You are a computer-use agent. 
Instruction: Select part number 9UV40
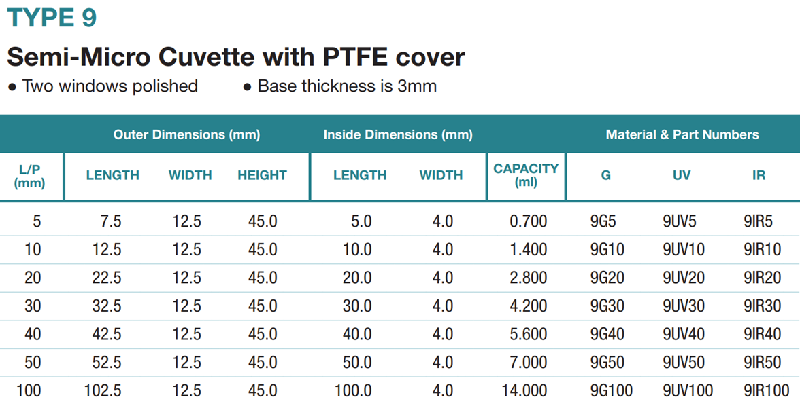684,334
